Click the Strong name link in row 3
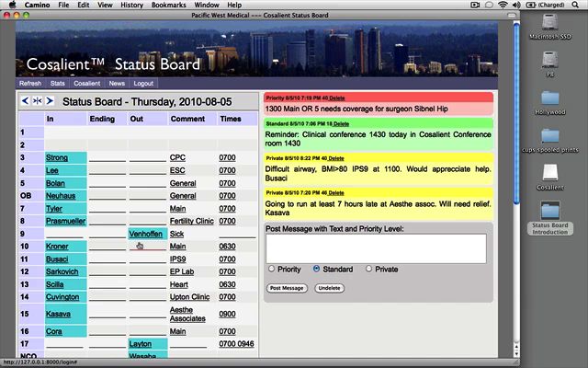Image resolution: width=588 pixels, height=368 pixels. pos(57,157)
